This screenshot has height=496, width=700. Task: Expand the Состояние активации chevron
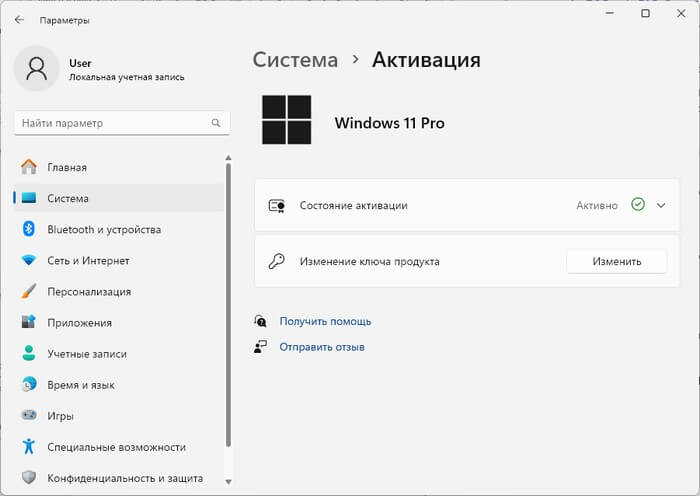click(x=661, y=205)
